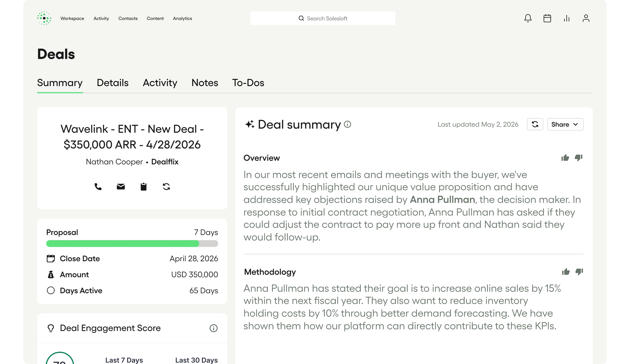This screenshot has width=630, height=364.
Task: Focus the Search Salesloft field
Action: pos(323,18)
